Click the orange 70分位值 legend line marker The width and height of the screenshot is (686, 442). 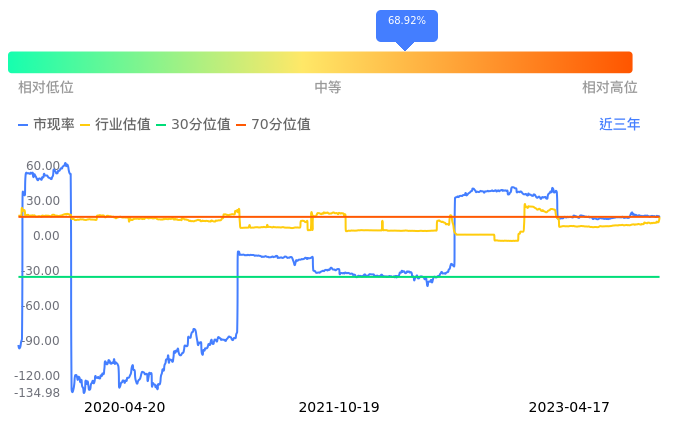tap(241, 125)
